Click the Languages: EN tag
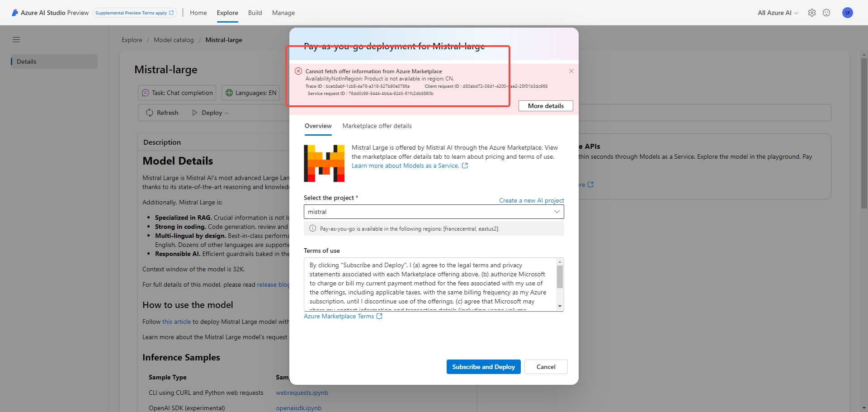 251,93
